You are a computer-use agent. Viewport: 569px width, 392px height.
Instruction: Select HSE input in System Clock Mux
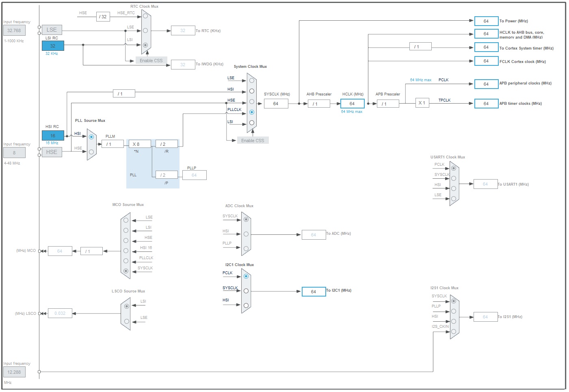coord(252,102)
